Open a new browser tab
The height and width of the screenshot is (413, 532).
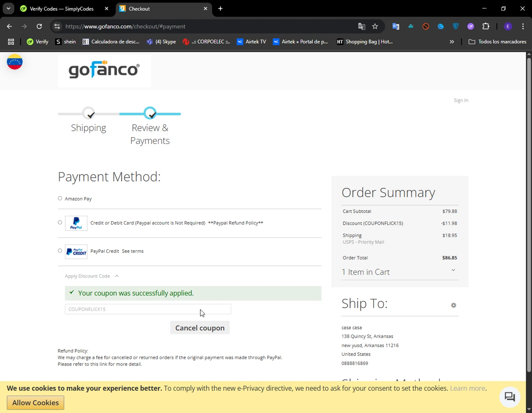[x=220, y=9]
